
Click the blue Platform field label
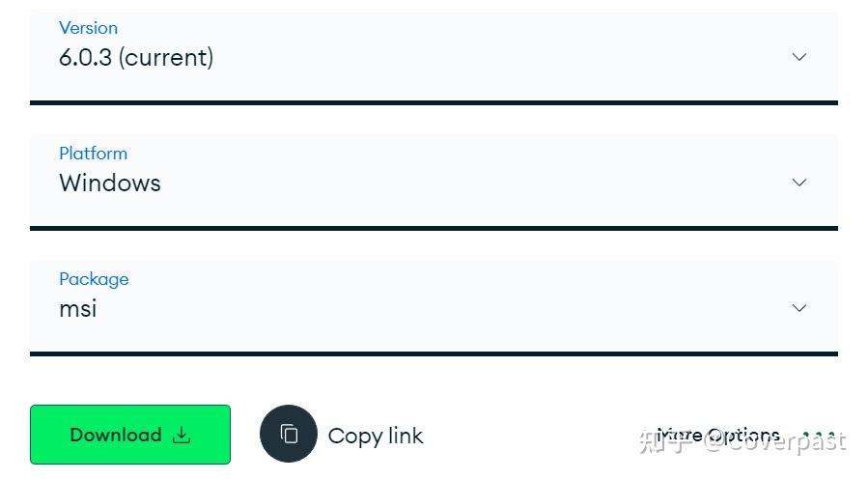pos(93,154)
